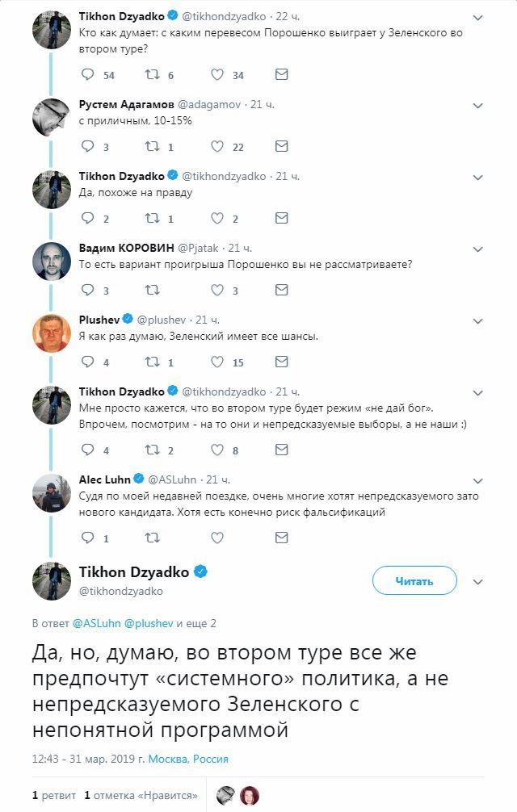Share Plushev's tweet by direct message

click(x=281, y=362)
